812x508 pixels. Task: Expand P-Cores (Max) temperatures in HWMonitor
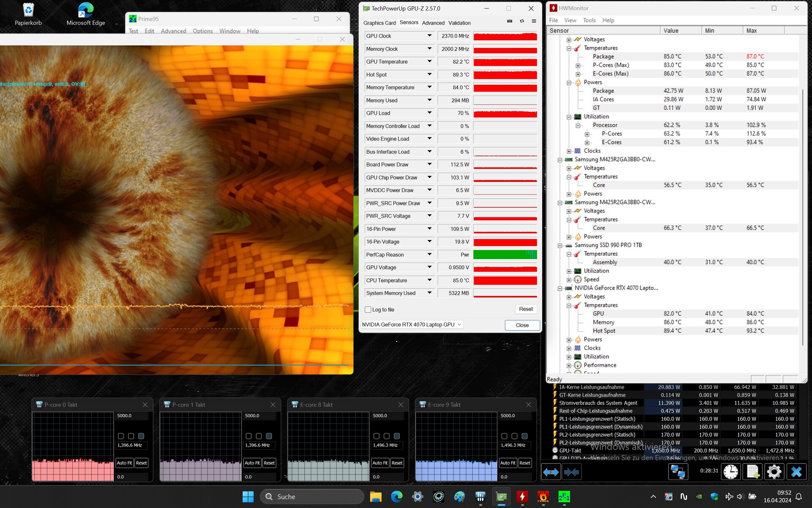coord(578,66)
